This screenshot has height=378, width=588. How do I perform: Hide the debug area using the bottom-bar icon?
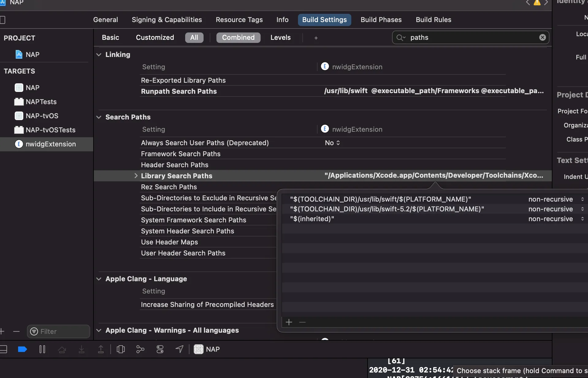3,349
